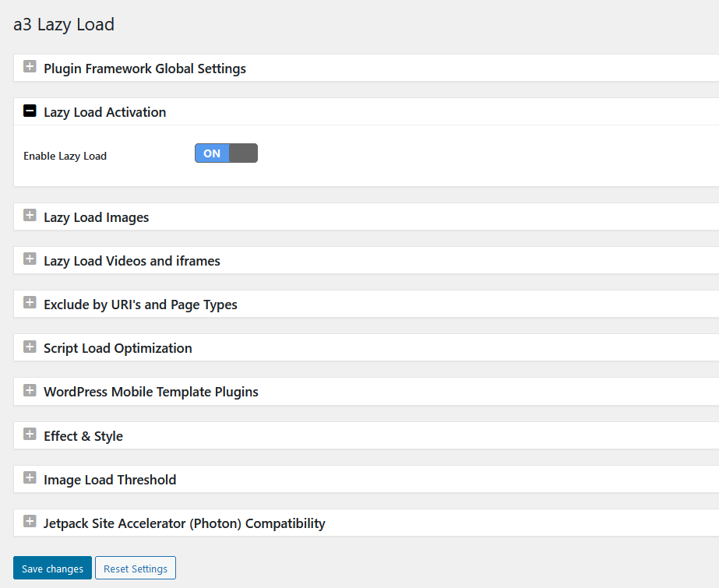This screenshot has height=588, width=719.
Task: Open Lazy Load Videos and iframes heading
Action: 132,261
